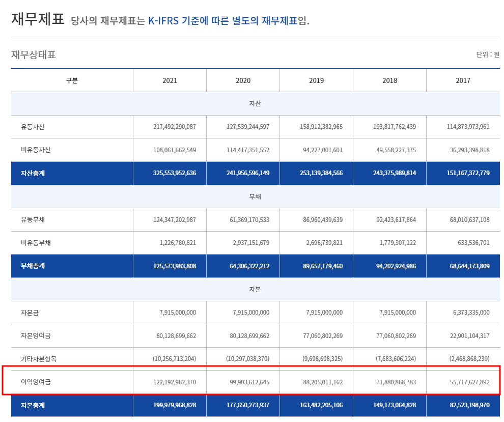
Task: Click retained earnings 71,880,868,783
Action: click(396, 382)
